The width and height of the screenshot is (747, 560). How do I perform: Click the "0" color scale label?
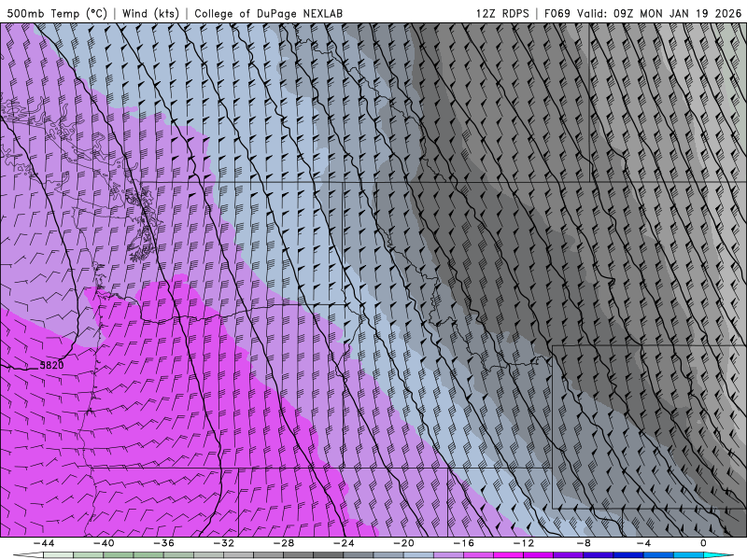[x=703, y=543]
